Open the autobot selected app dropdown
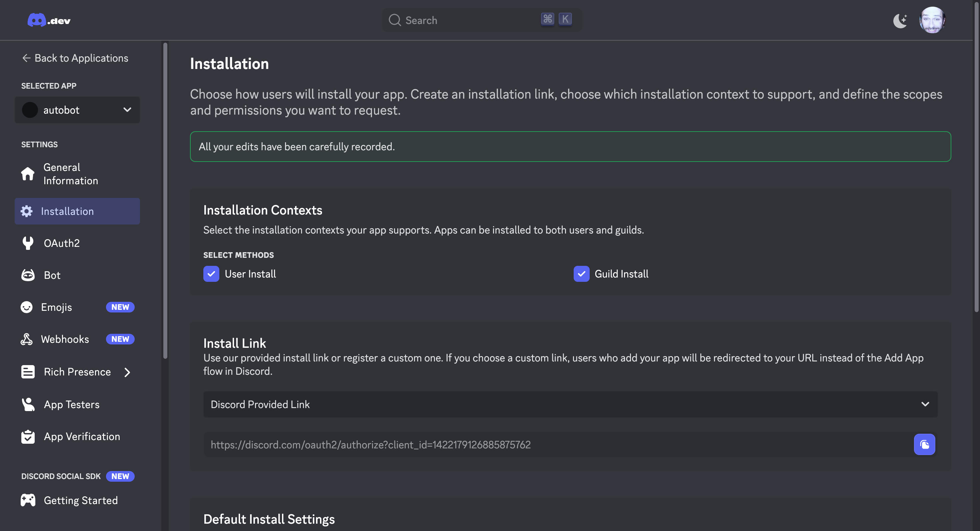The image size is (980, 531). (x=77, y=110)
